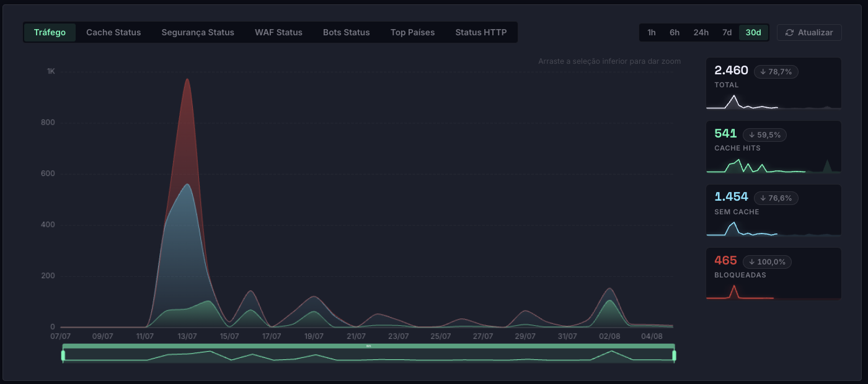Click the 1.454 sem cache value

click(x=732, y=197)
